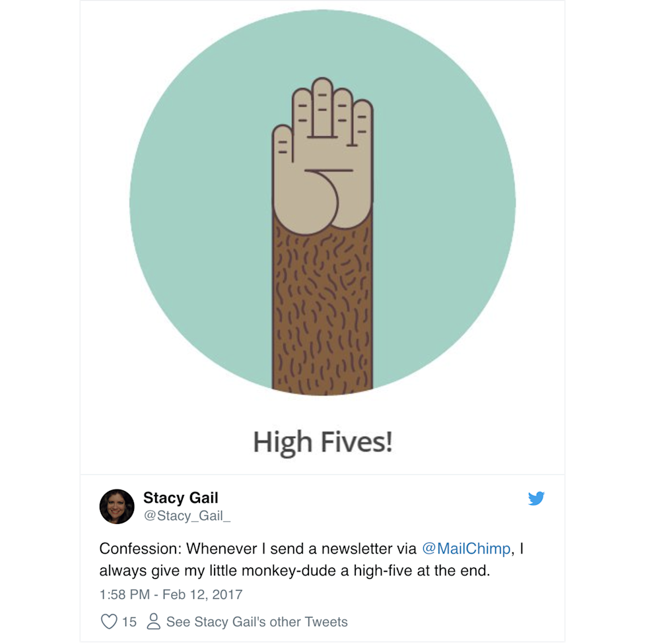Follow the @MailChimp mention link
The width and height of the screenshot is (647, 644).
tap(466, 548)
